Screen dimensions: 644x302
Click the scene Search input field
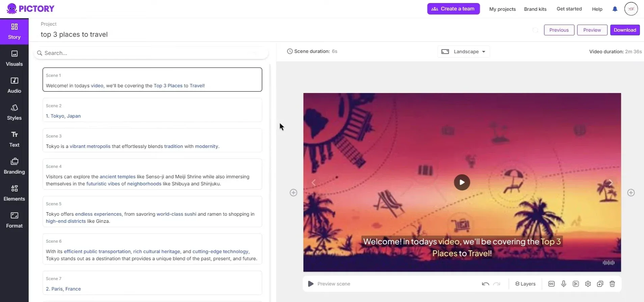(x=152, y=53)
